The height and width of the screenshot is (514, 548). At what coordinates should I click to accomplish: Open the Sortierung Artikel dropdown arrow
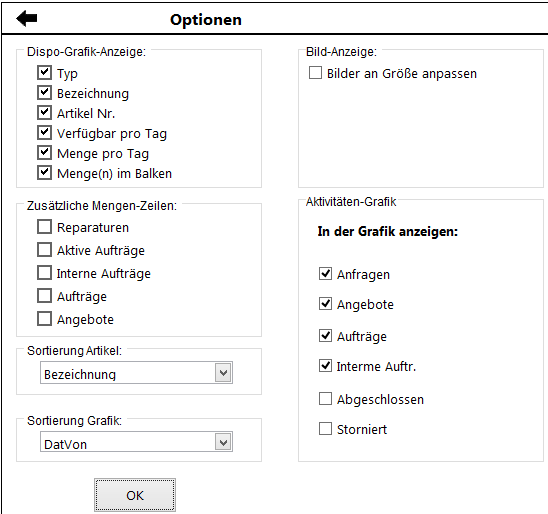tap(224, 373)
